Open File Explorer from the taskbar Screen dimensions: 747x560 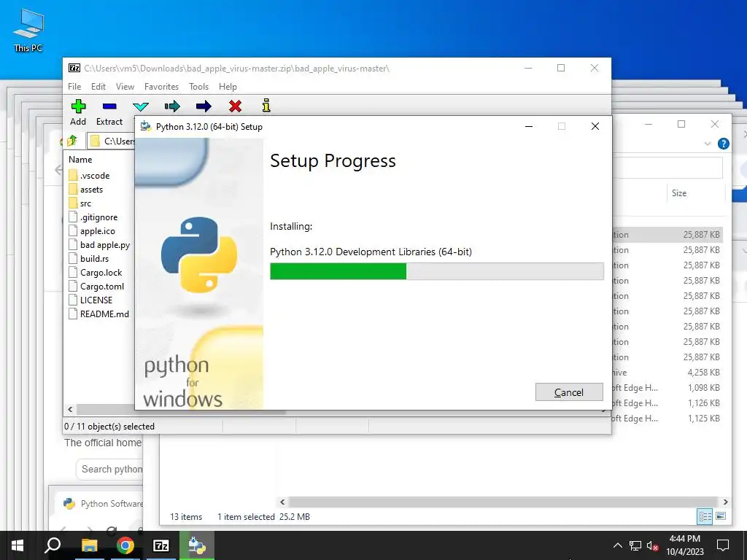(89, 545)
